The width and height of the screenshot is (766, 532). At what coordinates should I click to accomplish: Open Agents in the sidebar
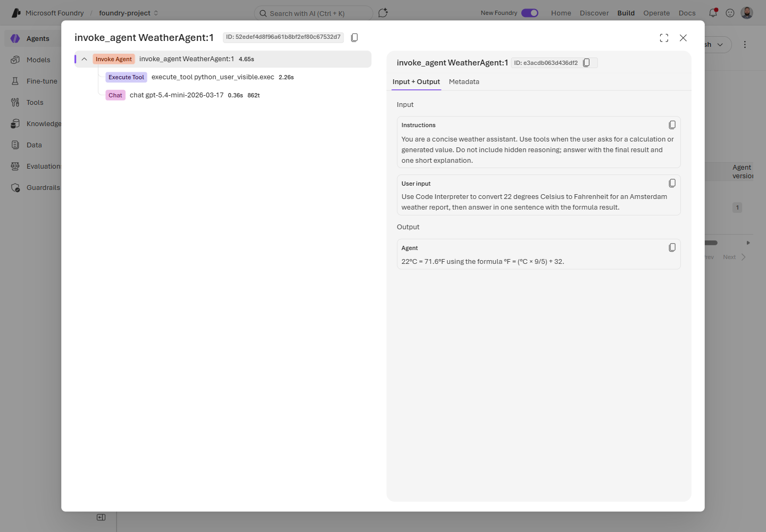click(33, 39)
